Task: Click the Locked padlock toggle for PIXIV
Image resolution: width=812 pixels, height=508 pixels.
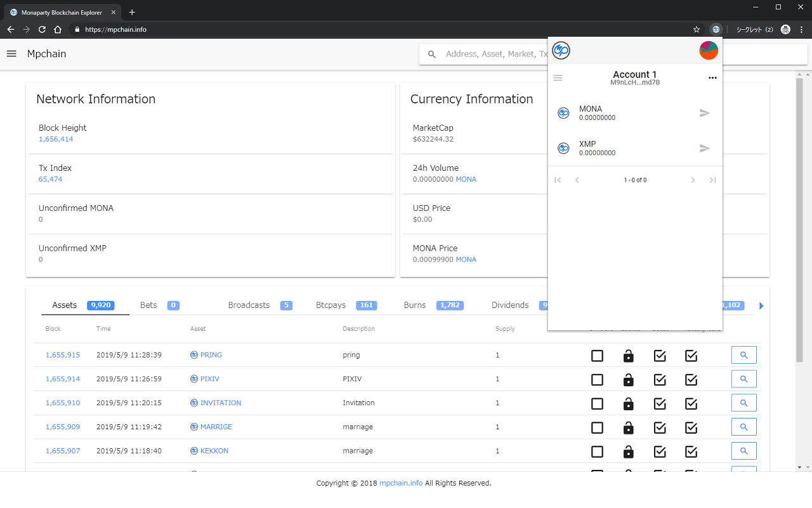Action: pyautogui.click(x=628, y=380)
